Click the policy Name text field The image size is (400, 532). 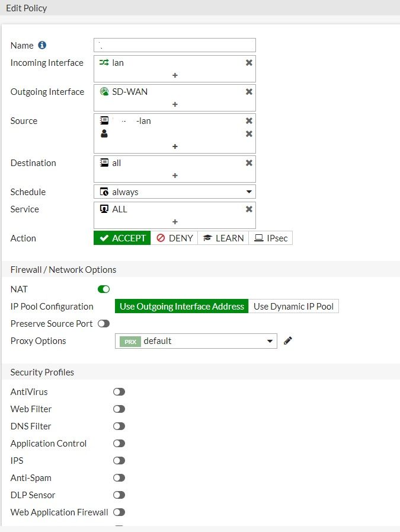pyautogui.click(x=175, y=45)
